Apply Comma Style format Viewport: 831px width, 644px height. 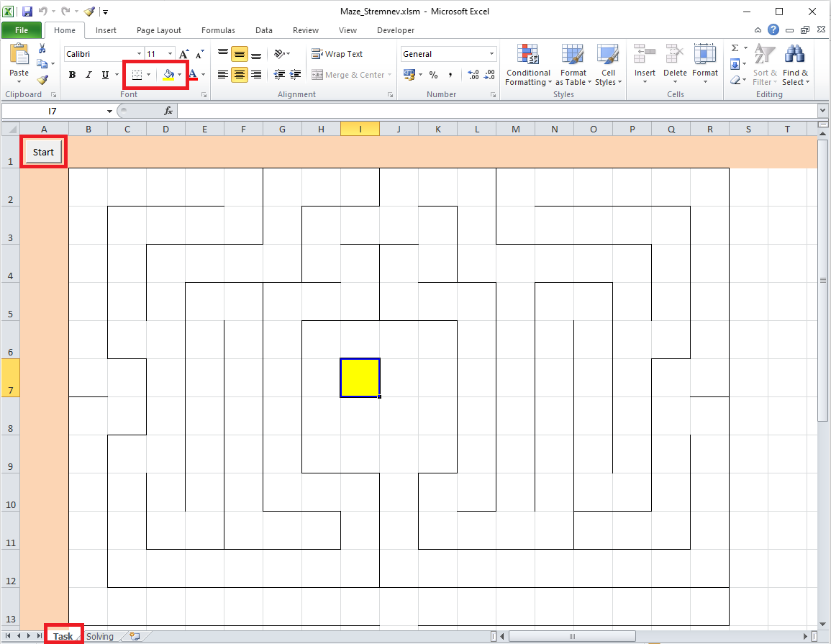(450, 75)
